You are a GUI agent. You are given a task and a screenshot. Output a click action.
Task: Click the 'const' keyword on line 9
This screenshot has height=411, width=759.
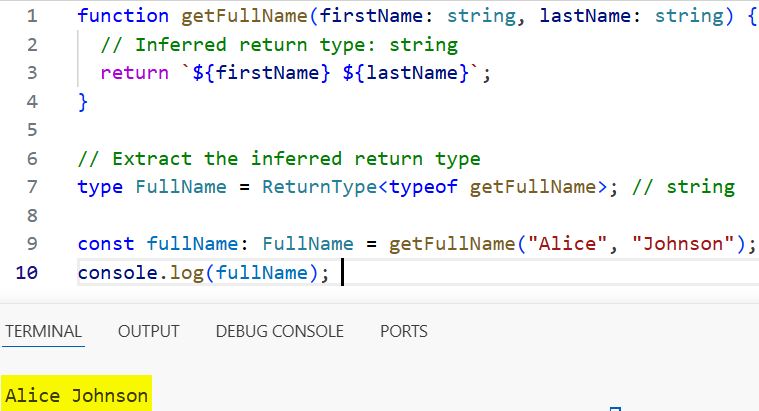[106, 244]
